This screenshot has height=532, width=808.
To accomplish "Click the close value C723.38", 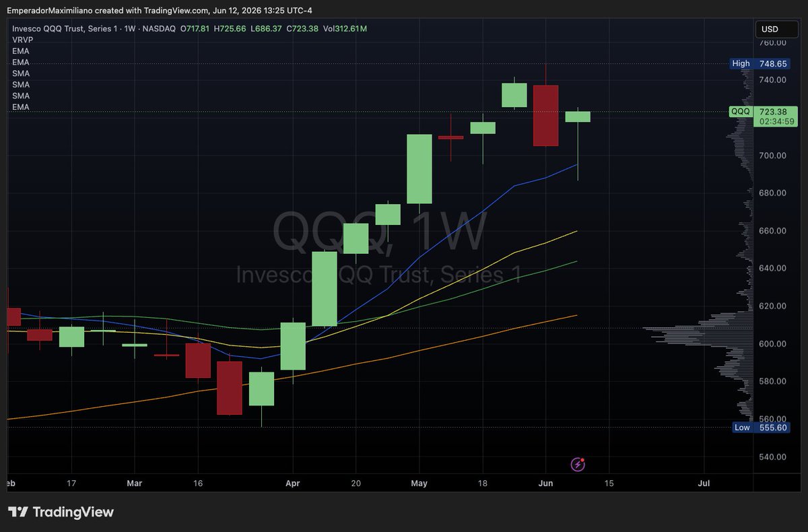I will point(303,28).
